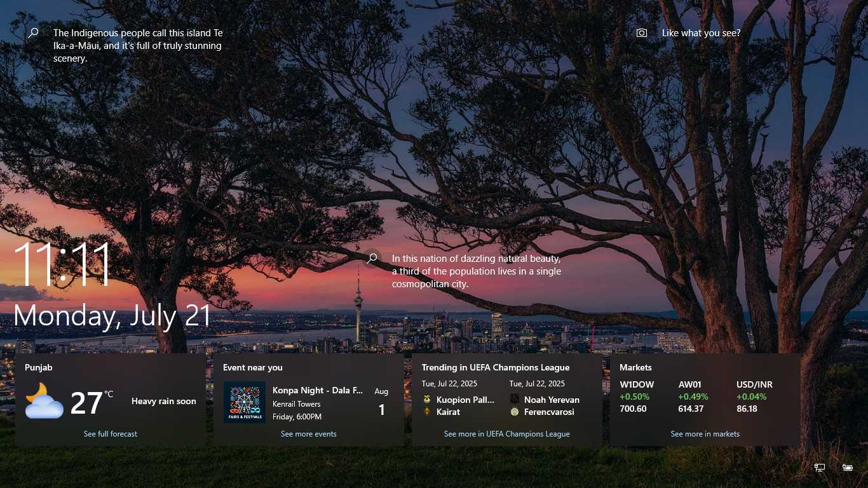Open the 'See more in markets' link

coord(705,434)
